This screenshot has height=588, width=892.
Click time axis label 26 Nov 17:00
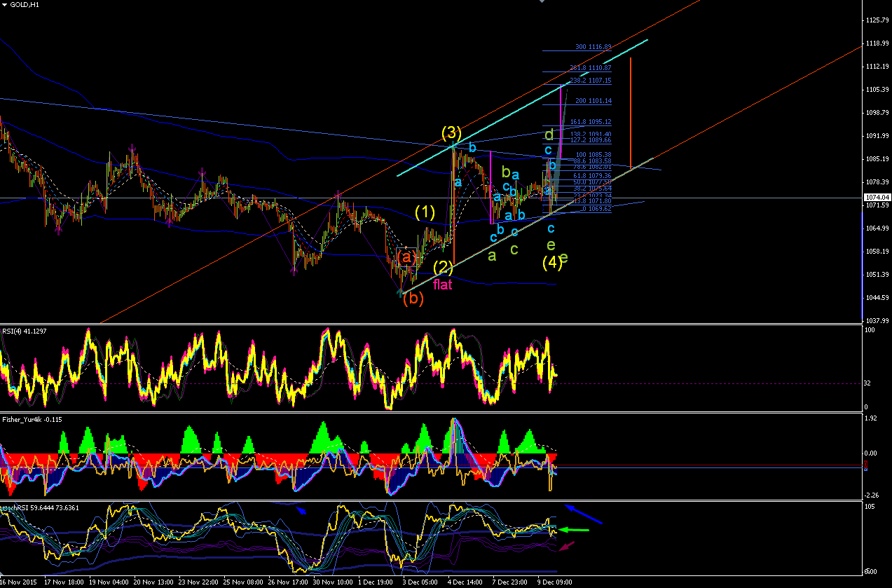pyautogui.click(x=287, y=582)
